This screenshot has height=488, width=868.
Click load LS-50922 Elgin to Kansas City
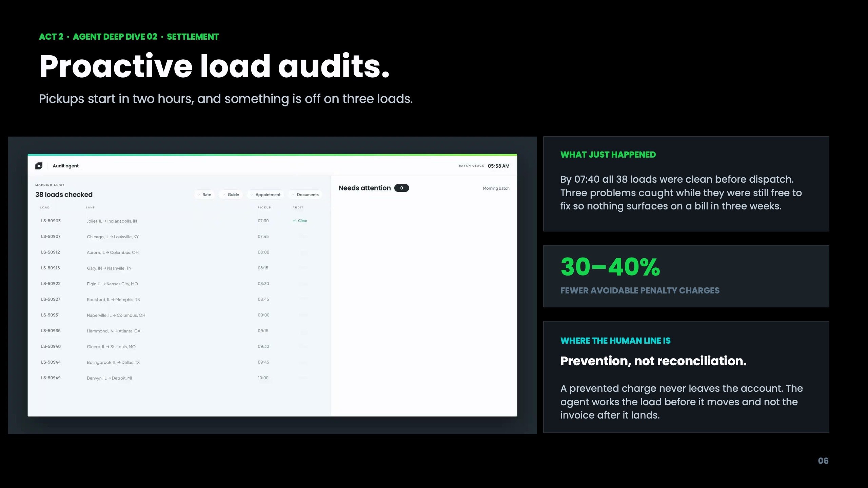click(179, 284)
